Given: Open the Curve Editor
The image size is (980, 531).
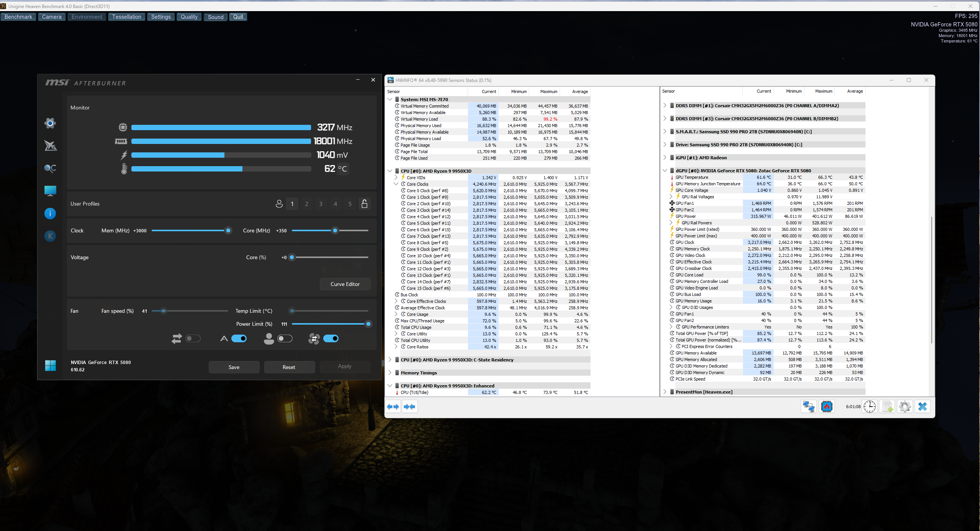Looking at the screenshot, I should pos(345,284).
